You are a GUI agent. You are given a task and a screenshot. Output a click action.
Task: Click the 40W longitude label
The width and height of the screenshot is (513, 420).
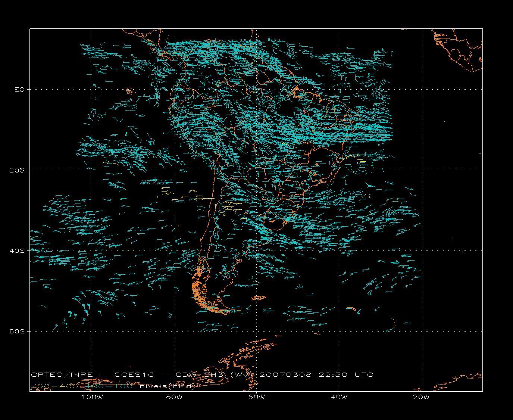339,397
